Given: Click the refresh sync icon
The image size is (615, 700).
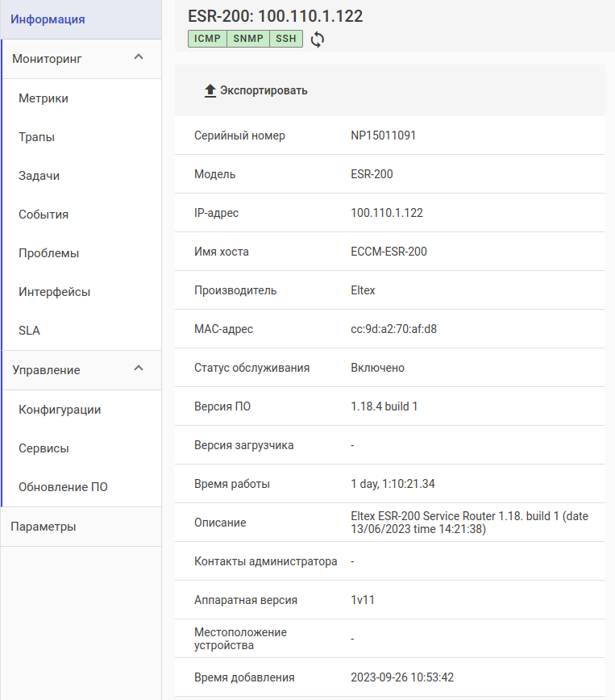Looking at the screenshot, I should pyautogui.click(x=318, y=40).
